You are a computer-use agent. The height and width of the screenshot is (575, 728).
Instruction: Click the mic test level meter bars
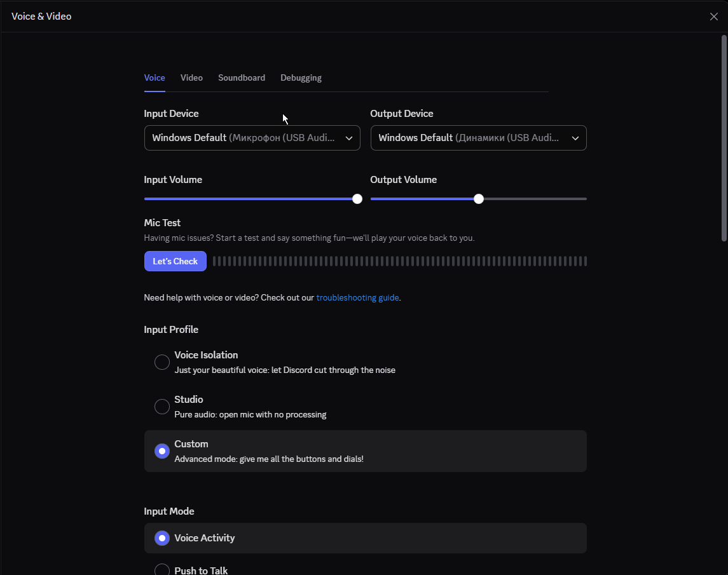coord(400,261)
